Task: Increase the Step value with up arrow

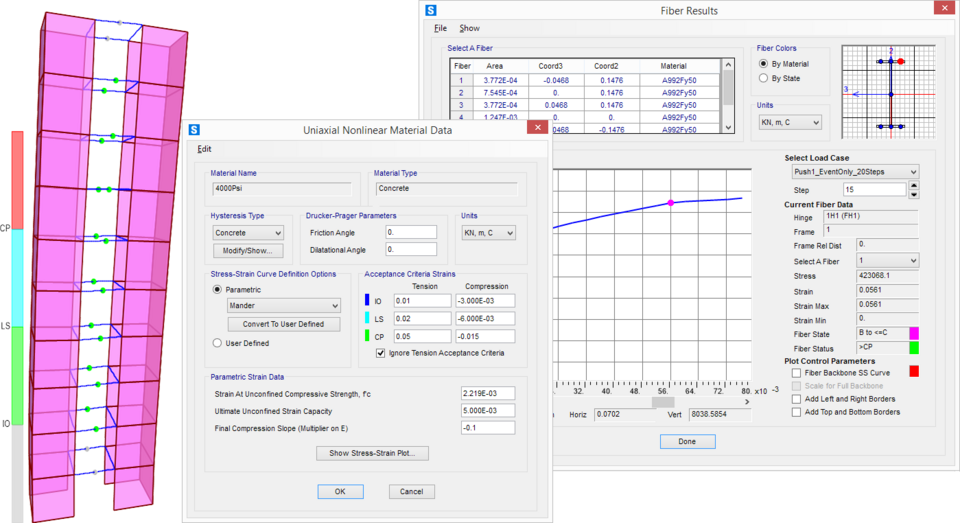Action: click(913, 185)
